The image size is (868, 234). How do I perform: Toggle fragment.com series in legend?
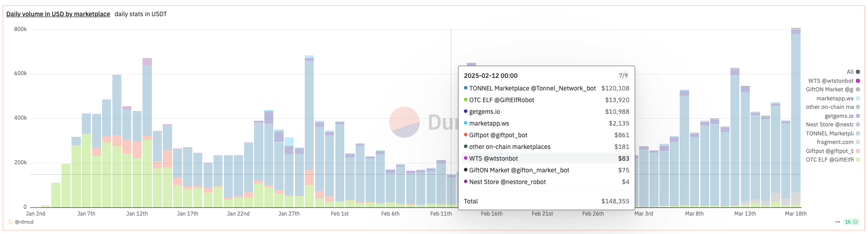(x=835, y=142)
